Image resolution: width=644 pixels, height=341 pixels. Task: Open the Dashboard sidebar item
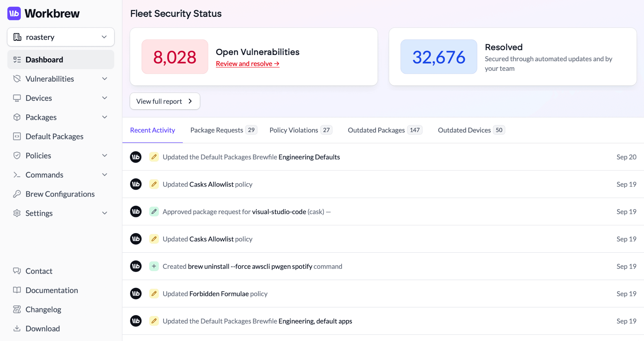coord(61,60)
